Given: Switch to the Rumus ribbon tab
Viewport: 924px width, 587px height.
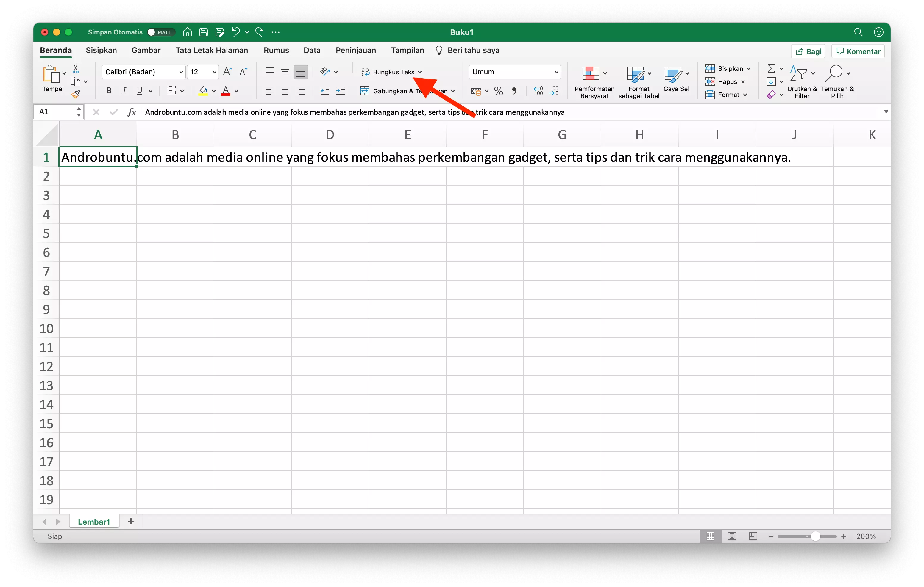Looking at the screenshot, I should [276, 50].
